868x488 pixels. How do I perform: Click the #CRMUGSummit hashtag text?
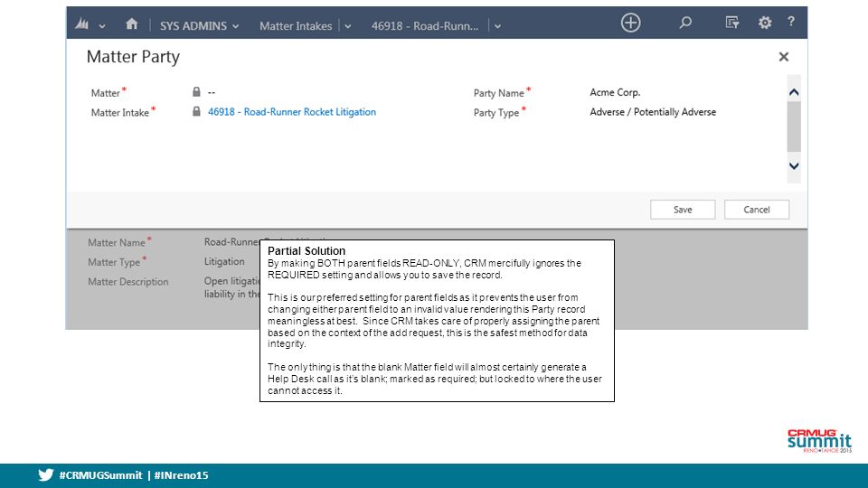(x=100, y=475)
